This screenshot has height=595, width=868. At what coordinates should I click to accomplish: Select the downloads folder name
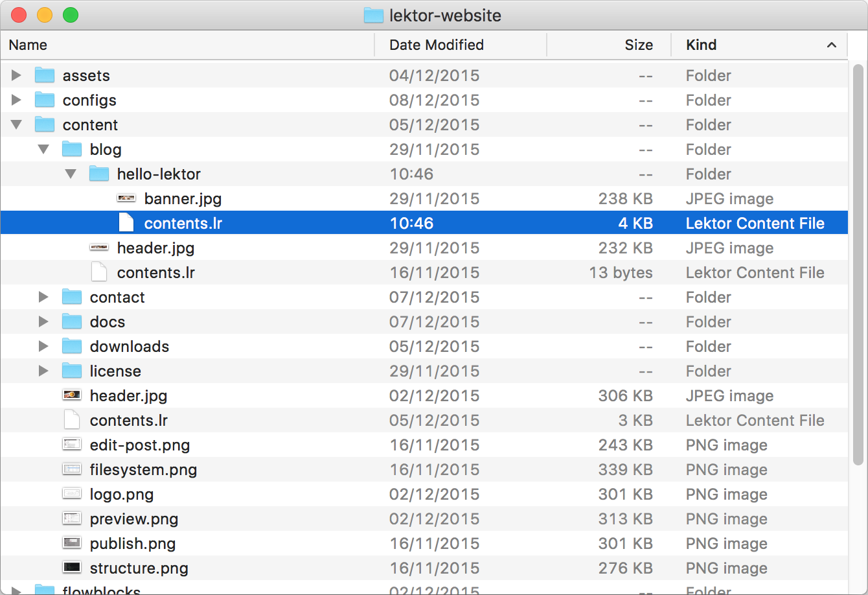[x=130, y=346]
